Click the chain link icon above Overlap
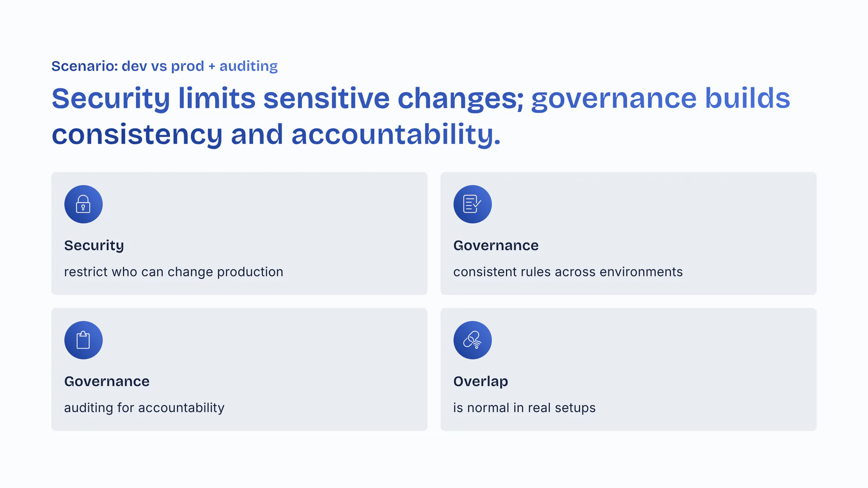 [472, 340]
